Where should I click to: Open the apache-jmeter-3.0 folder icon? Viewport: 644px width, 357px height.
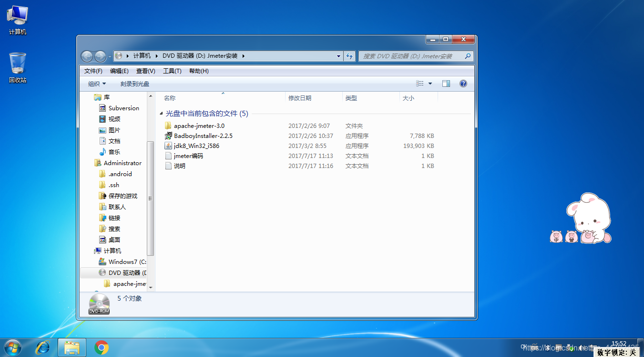[168, 126]
